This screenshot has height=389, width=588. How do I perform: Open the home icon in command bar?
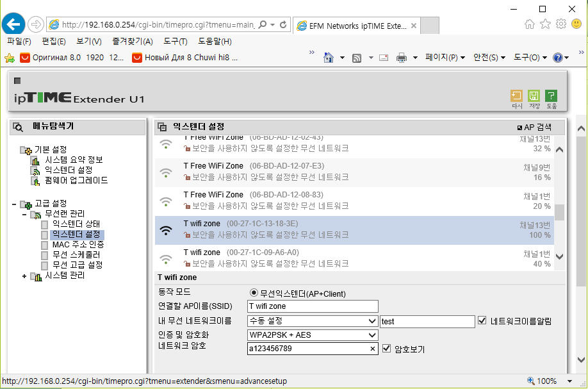[x=328, y=58]
